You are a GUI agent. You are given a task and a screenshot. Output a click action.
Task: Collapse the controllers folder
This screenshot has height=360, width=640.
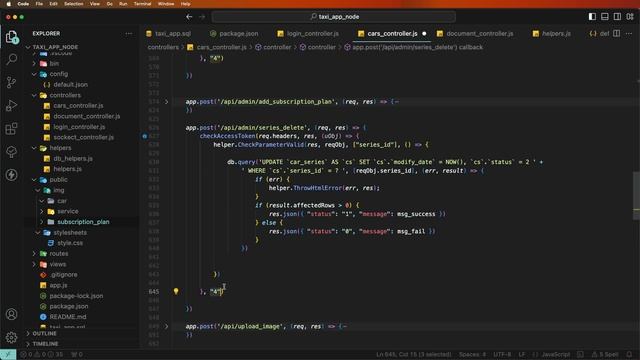coord(65,95)
